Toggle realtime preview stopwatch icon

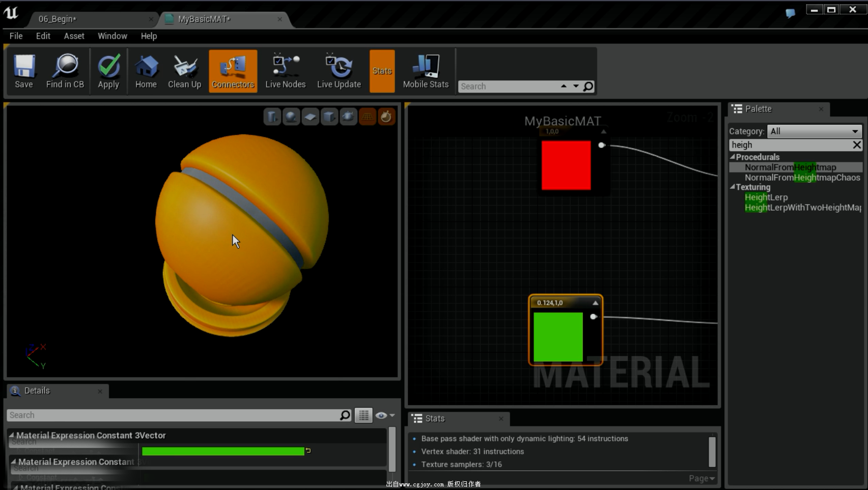pyautogui.click(x=386, y=117)
